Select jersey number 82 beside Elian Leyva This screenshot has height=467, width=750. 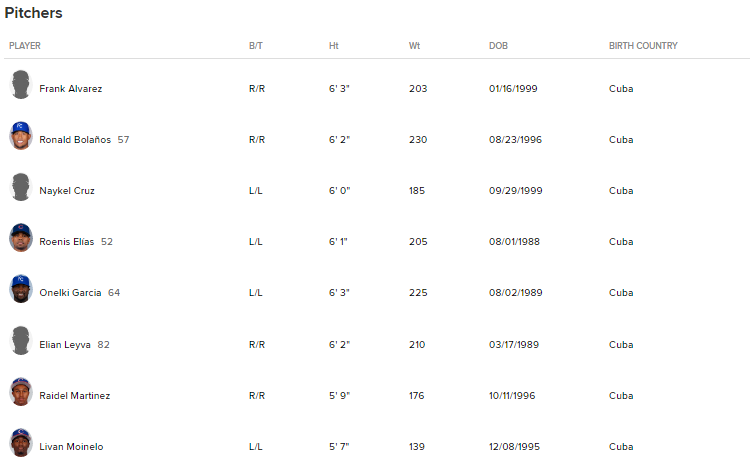103,345
